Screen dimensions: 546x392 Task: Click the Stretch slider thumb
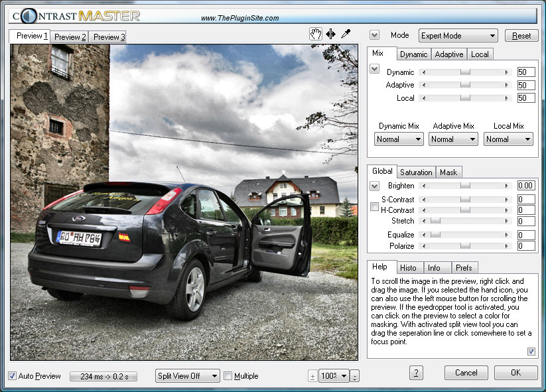[x=435, y=221]
